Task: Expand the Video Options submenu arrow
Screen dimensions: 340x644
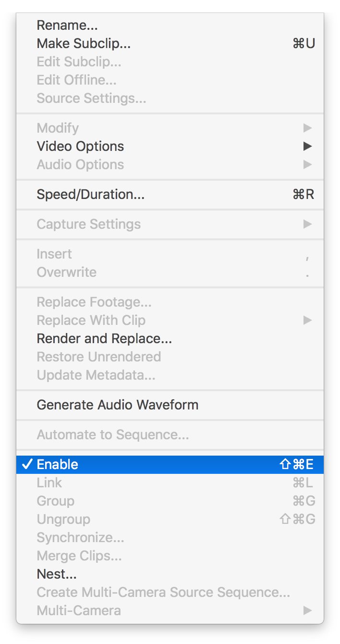Action: [x=307, y=147]
